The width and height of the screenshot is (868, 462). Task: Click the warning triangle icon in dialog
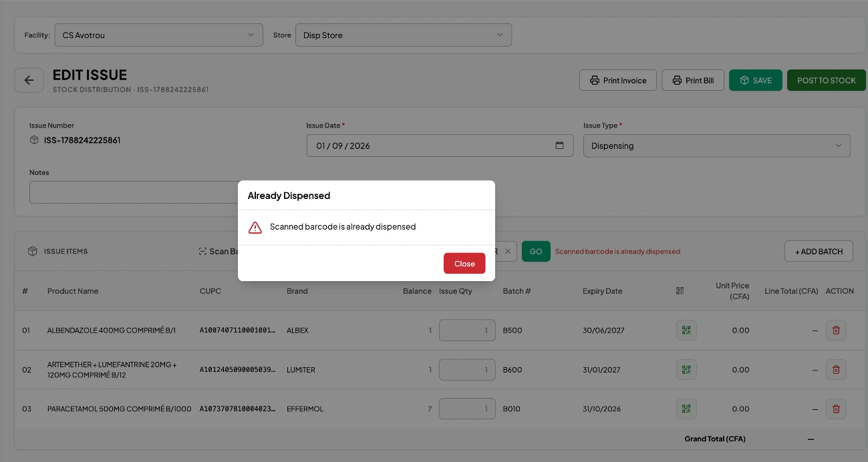coord(255,228)
